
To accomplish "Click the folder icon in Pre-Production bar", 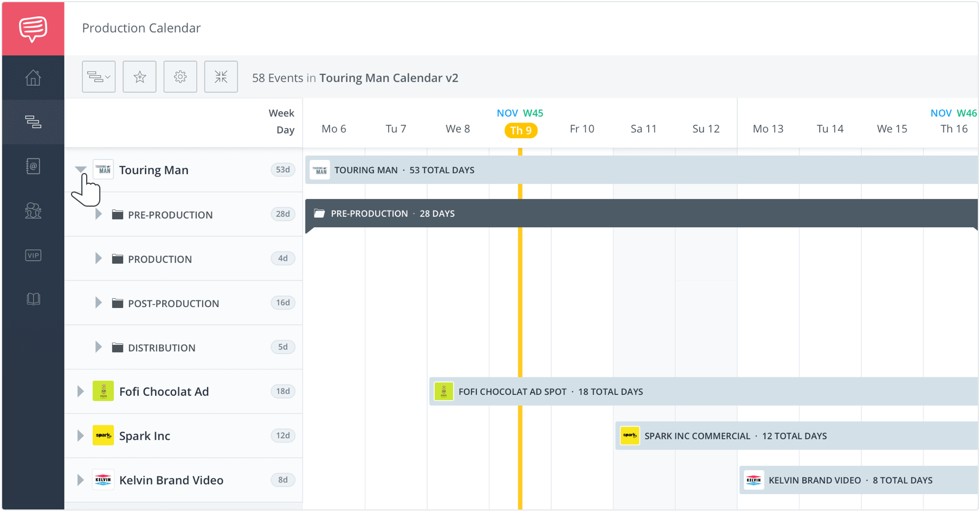I will pyautogui.click(x=319, y=214).
